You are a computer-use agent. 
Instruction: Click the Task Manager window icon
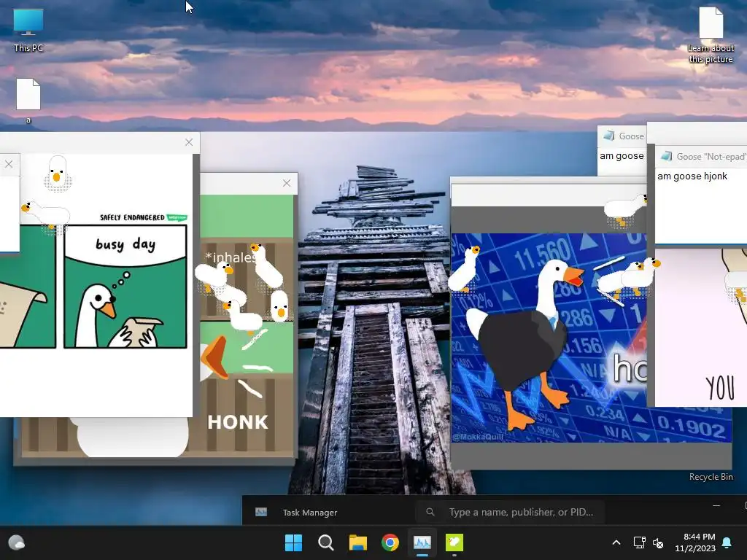pyautogui.click(x=261, y=512)
